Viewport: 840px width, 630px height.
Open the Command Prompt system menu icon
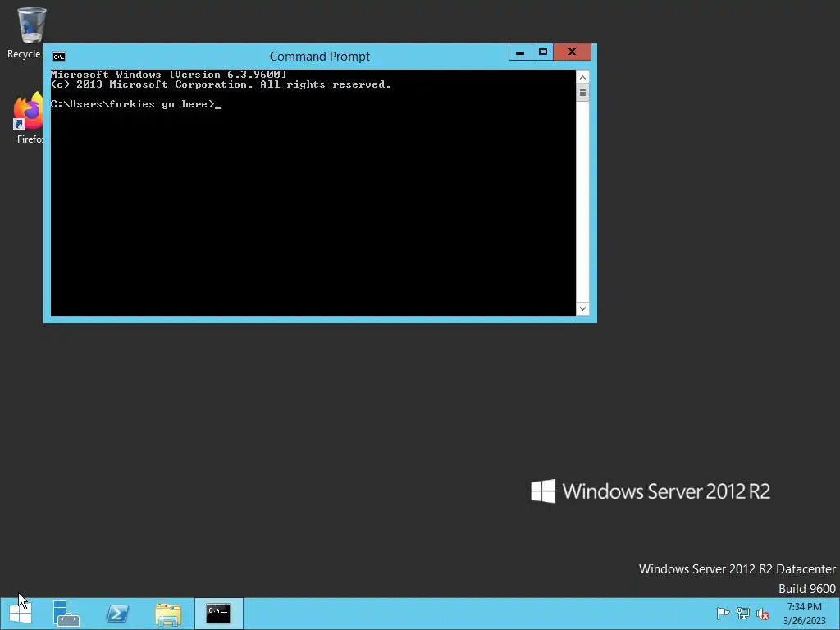tap(59, 57)
